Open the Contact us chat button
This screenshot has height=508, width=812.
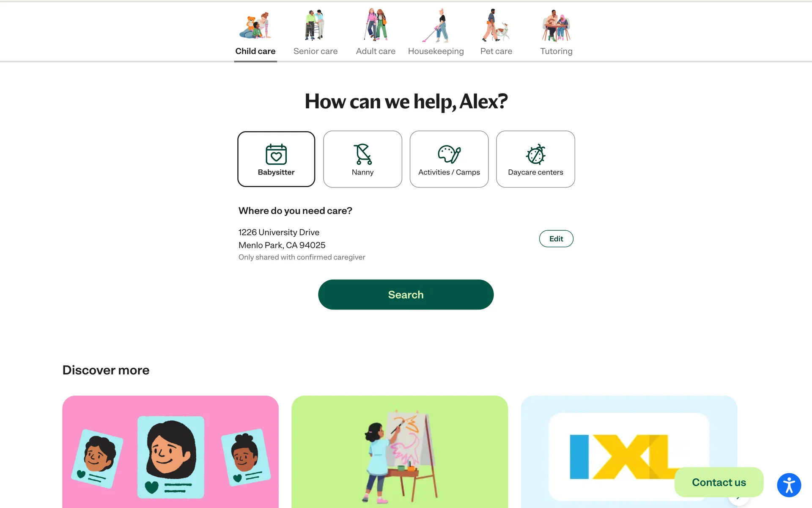coord(719,482)
